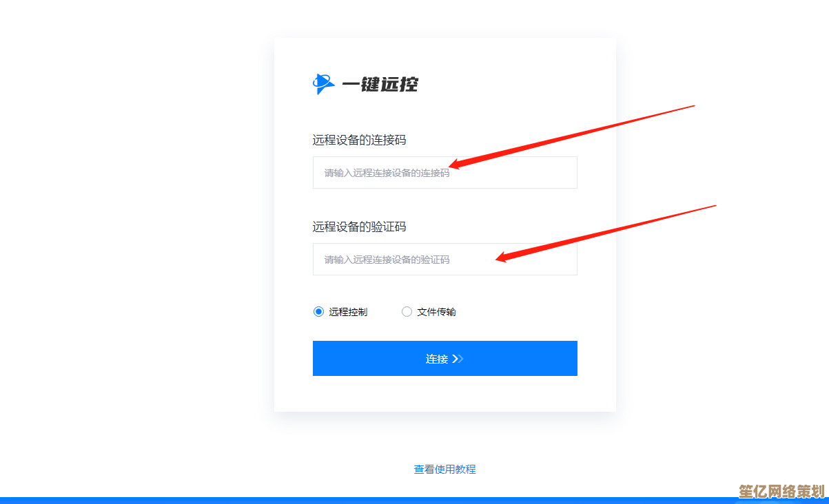
Task: Open the 查看使用教程 tutorial link
Action: point(445,469)
